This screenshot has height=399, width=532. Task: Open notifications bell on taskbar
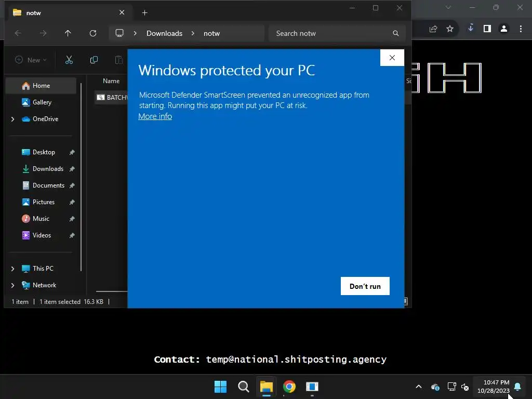518,386
